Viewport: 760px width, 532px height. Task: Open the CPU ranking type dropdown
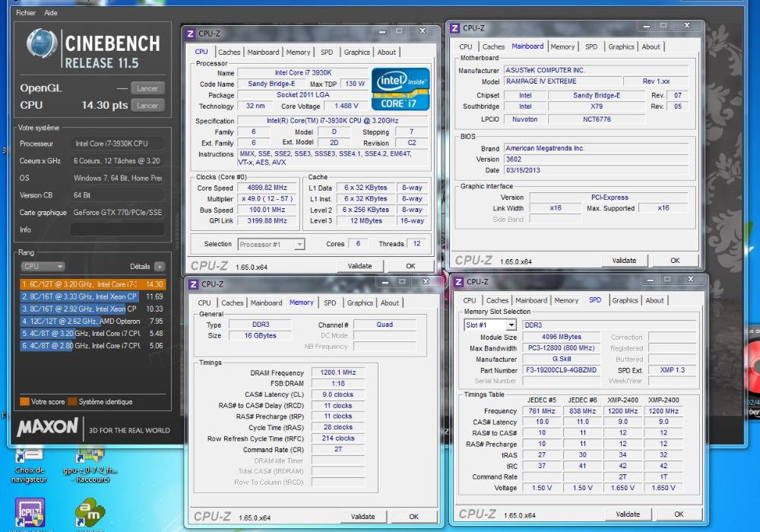coord(43,267)
